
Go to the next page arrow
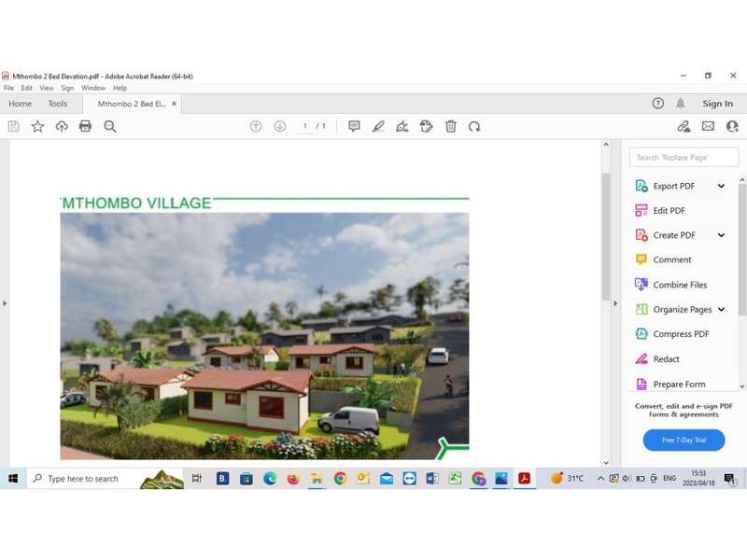pyautogui.click(x=279, y=126)
